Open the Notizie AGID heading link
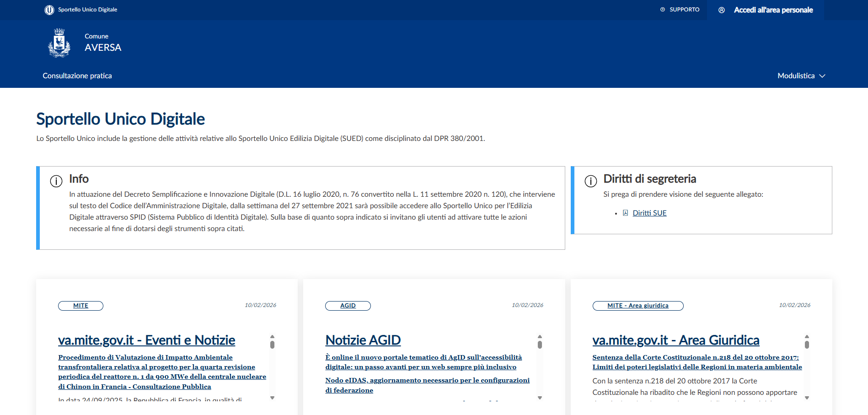Screen dimensions: 868x415 coord(363,340)
